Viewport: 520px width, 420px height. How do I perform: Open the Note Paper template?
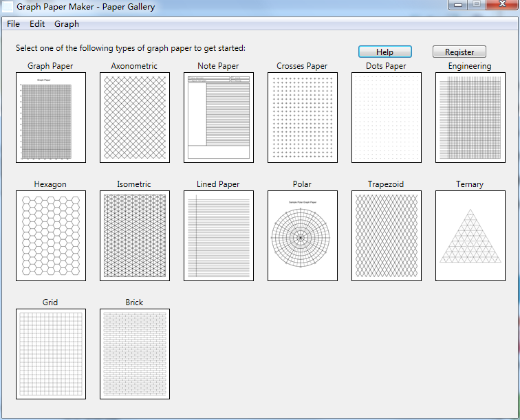tap(219, 118)
